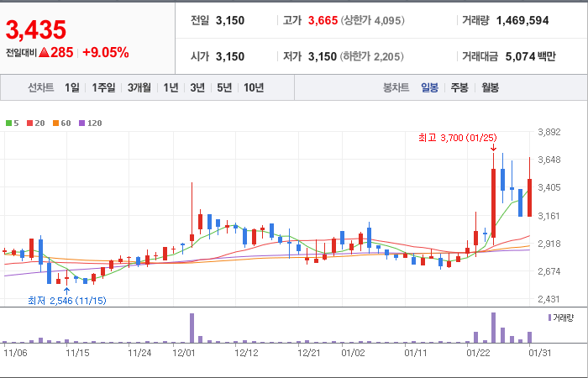The image size is (588, 378).
Task: Click the green 5-day moving average swatch
Action: coord(8,123)
